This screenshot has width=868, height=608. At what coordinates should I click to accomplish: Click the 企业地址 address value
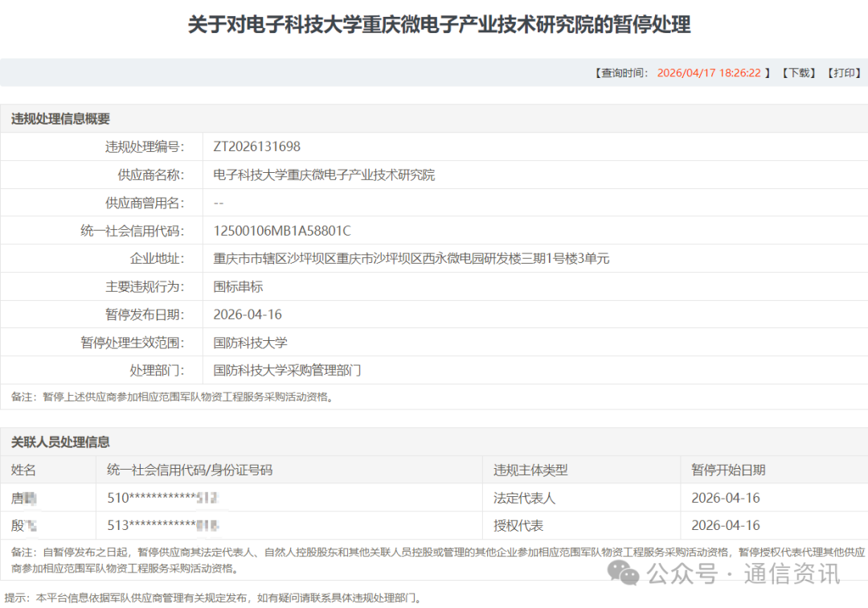click(x=411, y=259)
